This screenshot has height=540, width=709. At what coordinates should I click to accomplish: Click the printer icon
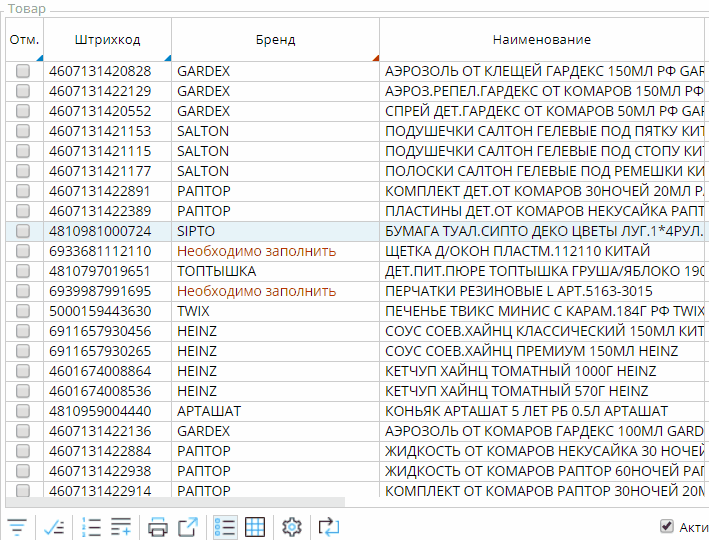157,527
